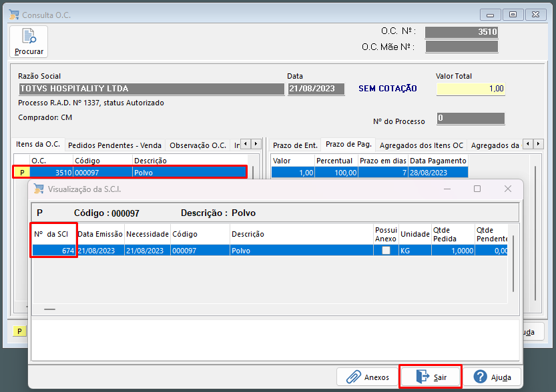Maximize the Consulta O.C. window

(x=513, y=15)
